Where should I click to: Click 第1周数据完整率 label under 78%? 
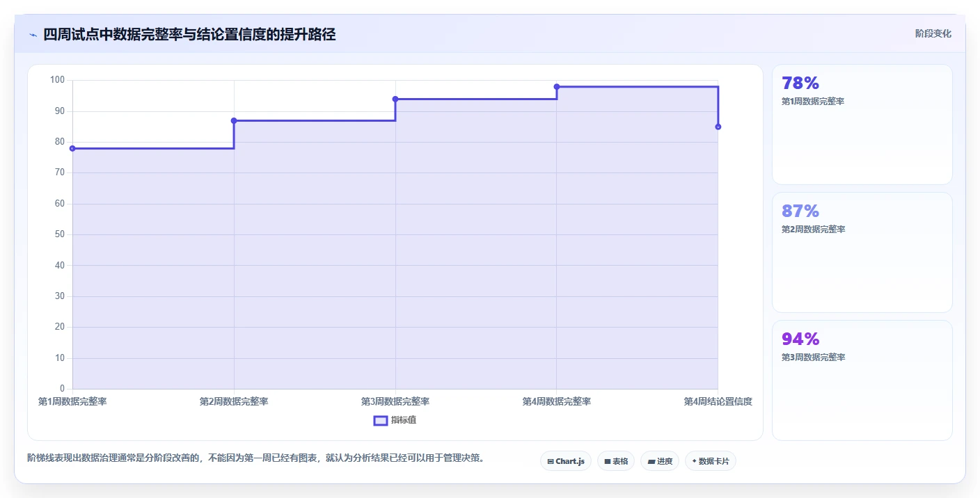tap(813, 102)
